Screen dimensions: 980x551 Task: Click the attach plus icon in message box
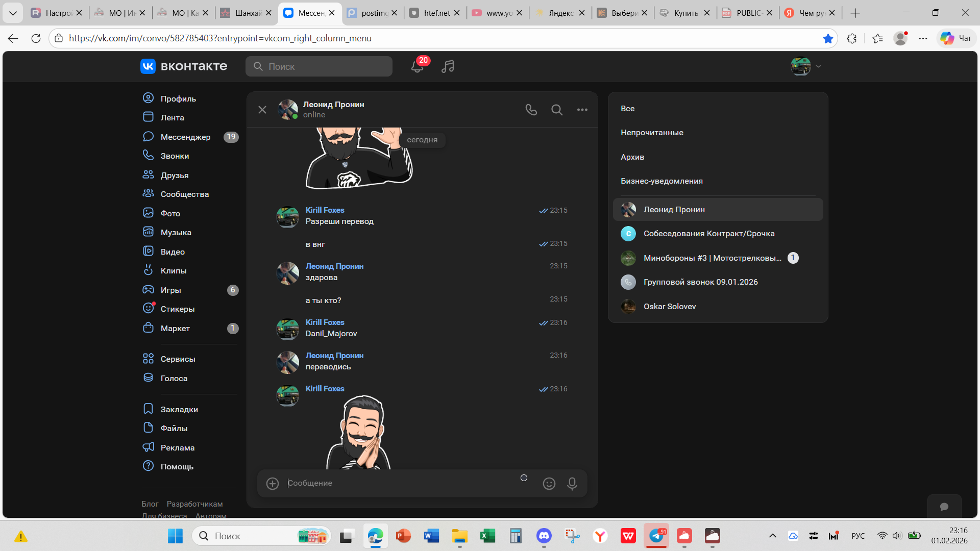coord(273,483)
